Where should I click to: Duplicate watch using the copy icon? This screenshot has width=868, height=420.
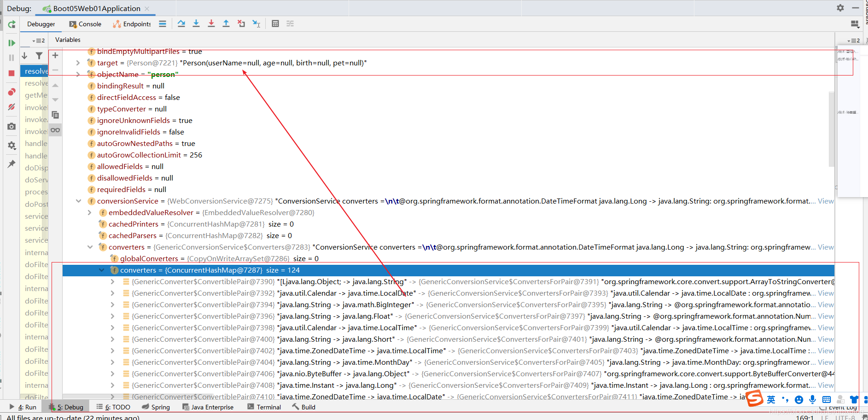55,115
